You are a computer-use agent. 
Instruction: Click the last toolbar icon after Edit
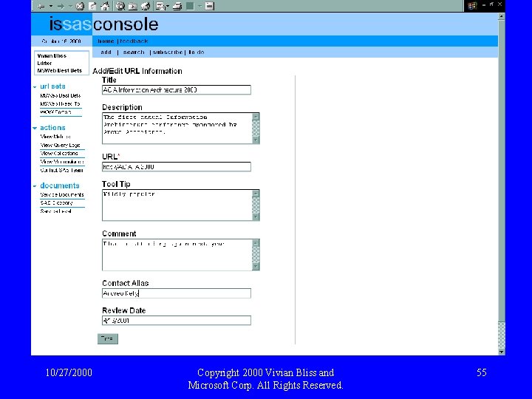[210, 6]
